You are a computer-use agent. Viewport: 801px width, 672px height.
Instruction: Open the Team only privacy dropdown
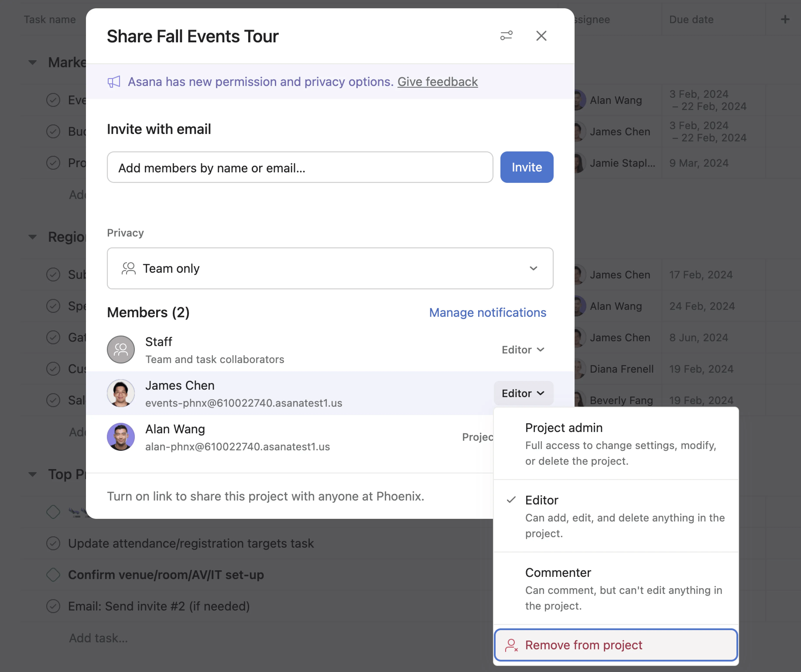click(x=330, y=268)
